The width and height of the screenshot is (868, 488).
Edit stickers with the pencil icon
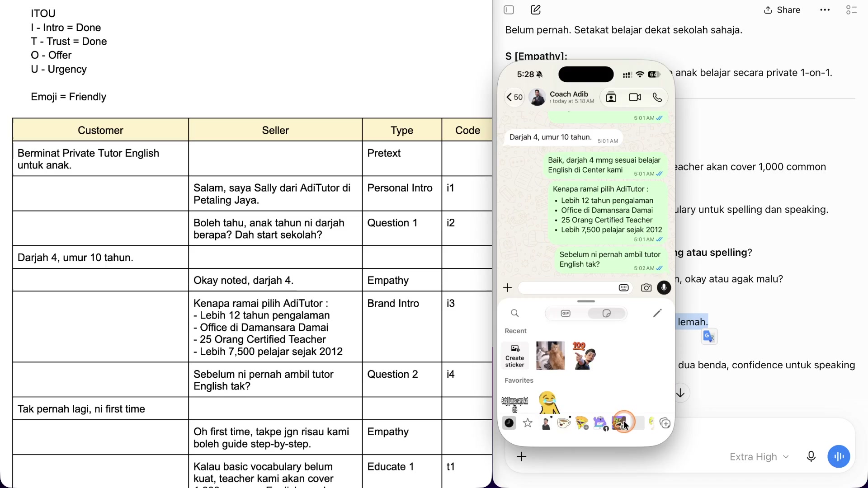pyautogui.click(x=657, y=313)
